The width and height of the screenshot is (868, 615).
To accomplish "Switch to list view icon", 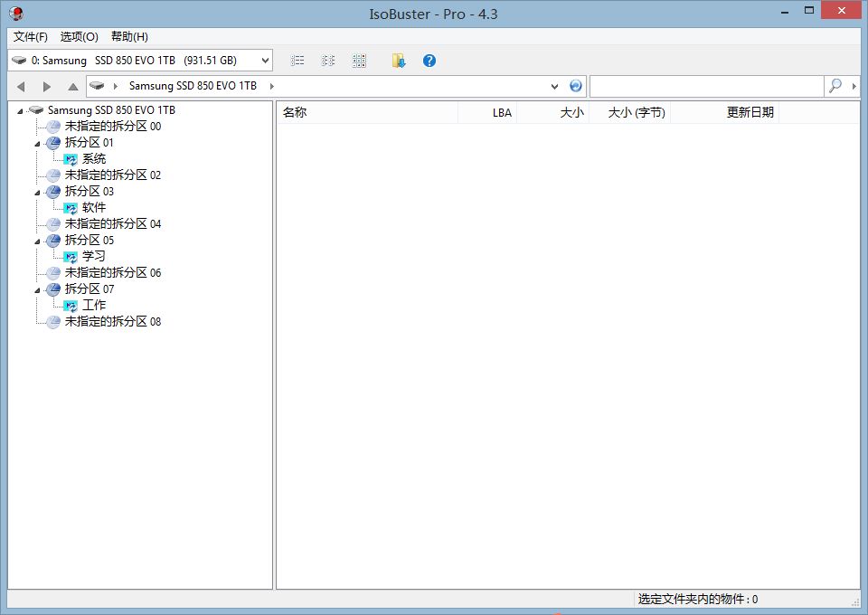I will [x=297, y=61].
